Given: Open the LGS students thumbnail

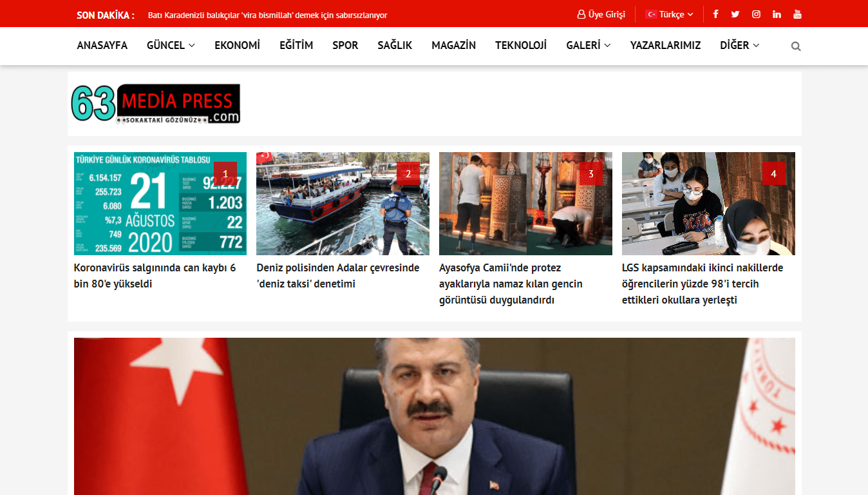Looking at the screenshot, I should (708, 204).
